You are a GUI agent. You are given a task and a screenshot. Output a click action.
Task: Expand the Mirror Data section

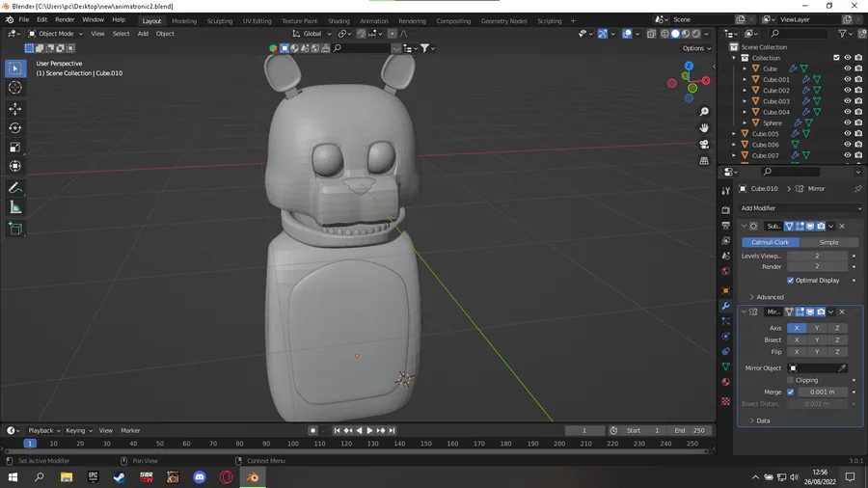click(760, 420)
